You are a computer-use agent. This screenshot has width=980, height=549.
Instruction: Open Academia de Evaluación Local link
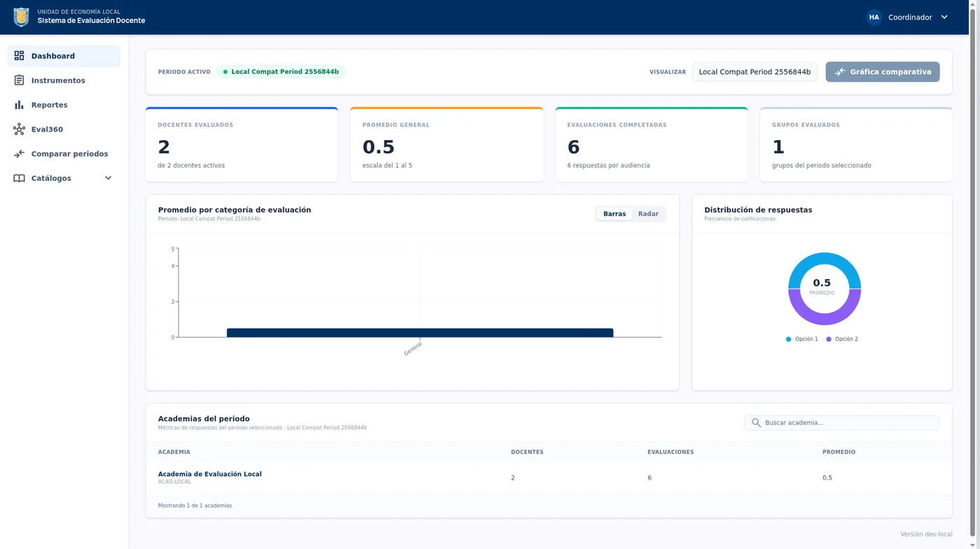[210, 474]
